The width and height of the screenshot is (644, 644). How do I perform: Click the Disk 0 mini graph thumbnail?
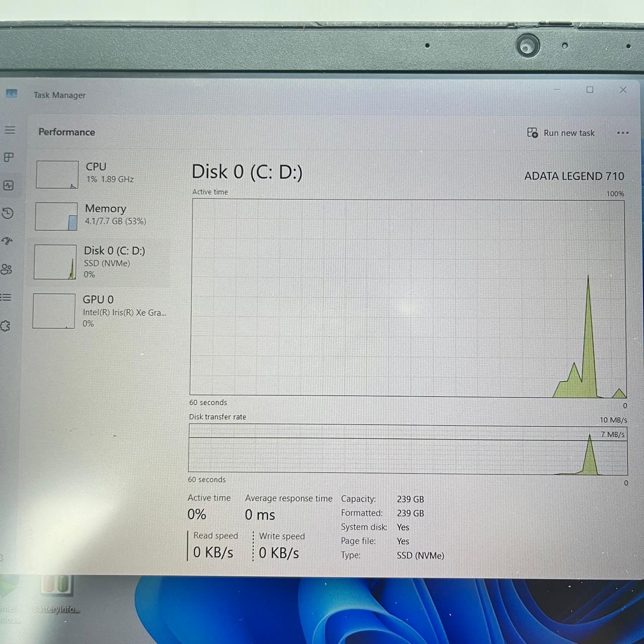pos(55,262)
